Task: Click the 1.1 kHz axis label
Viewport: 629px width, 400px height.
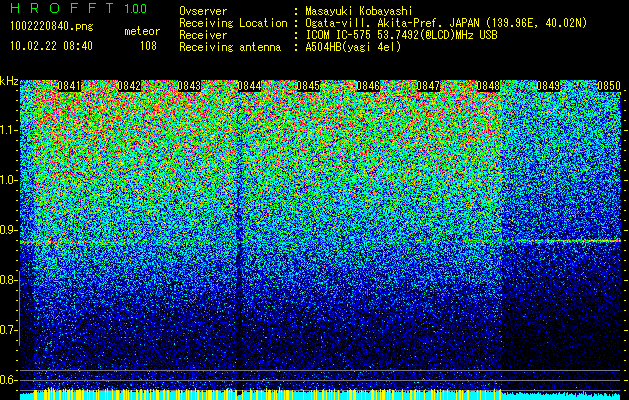Action: [x=9, y=130]
